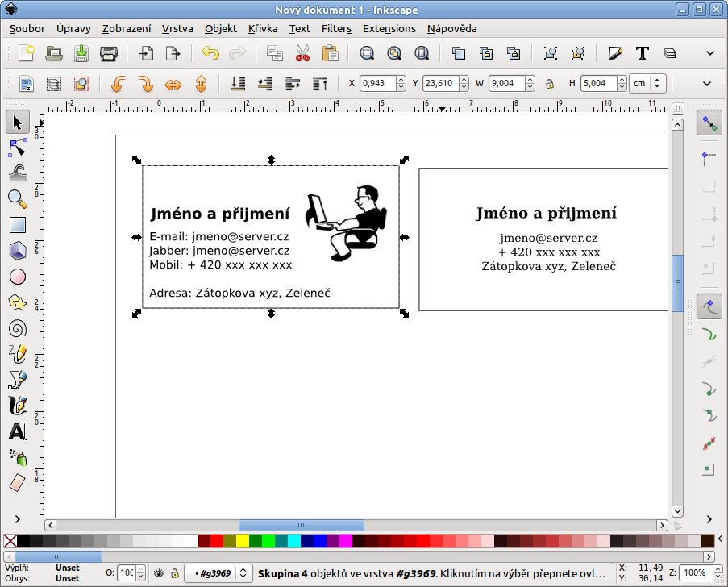Choose the Rectangle drawing tool
The width and height of the screenshot is (728, 587).
17,225
